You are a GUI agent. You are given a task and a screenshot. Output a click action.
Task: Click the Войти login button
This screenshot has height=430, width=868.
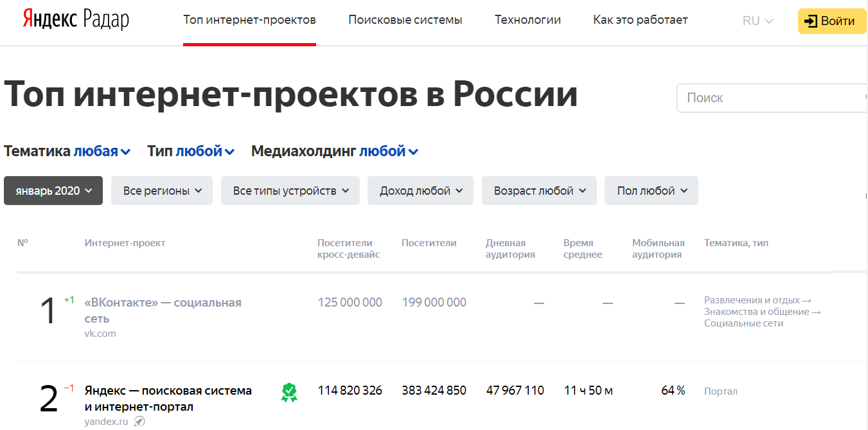832,21
